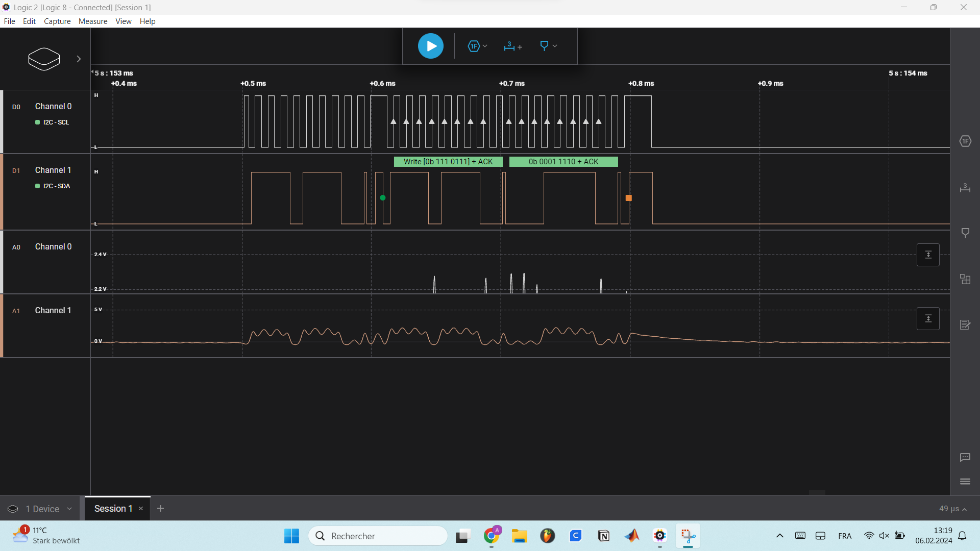Open the View menu
This screenshot has height=551, width=980.
(124, 21)
